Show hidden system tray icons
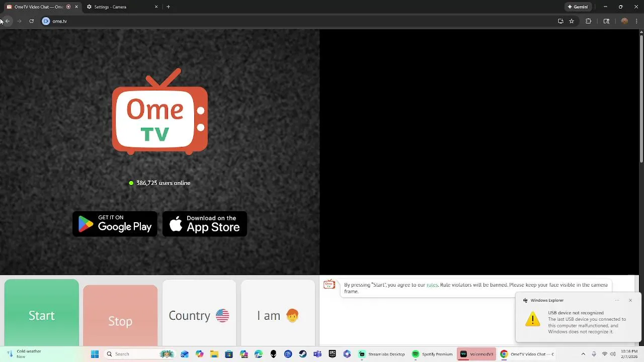This screenshot has height=362, width=644. 583,354
